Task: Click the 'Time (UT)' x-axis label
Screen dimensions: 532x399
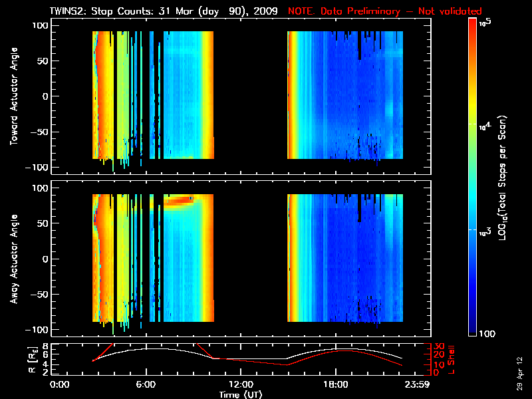Action: tap(242, 394)
